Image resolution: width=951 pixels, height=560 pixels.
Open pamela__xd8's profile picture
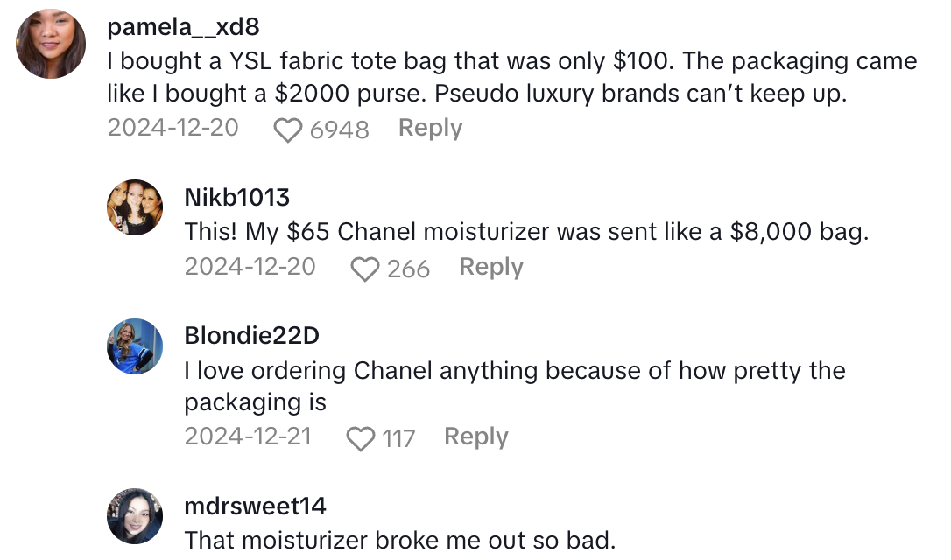point(52,45)
